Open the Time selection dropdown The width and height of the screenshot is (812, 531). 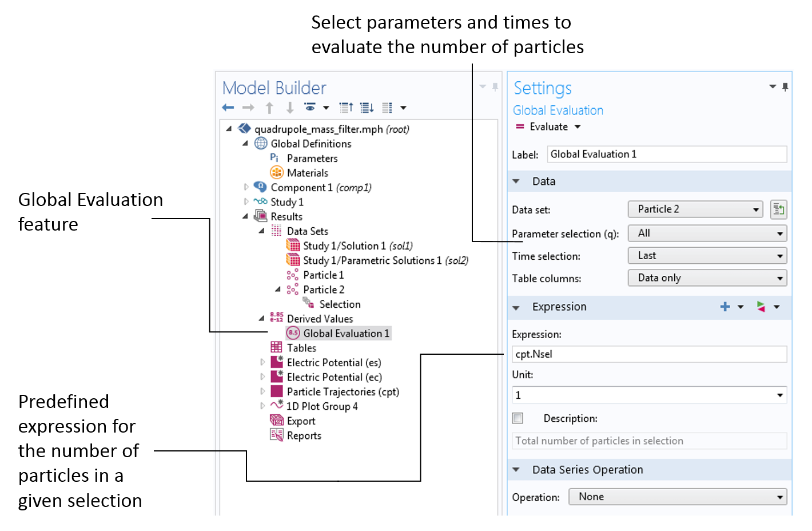(x=707, y=256)
